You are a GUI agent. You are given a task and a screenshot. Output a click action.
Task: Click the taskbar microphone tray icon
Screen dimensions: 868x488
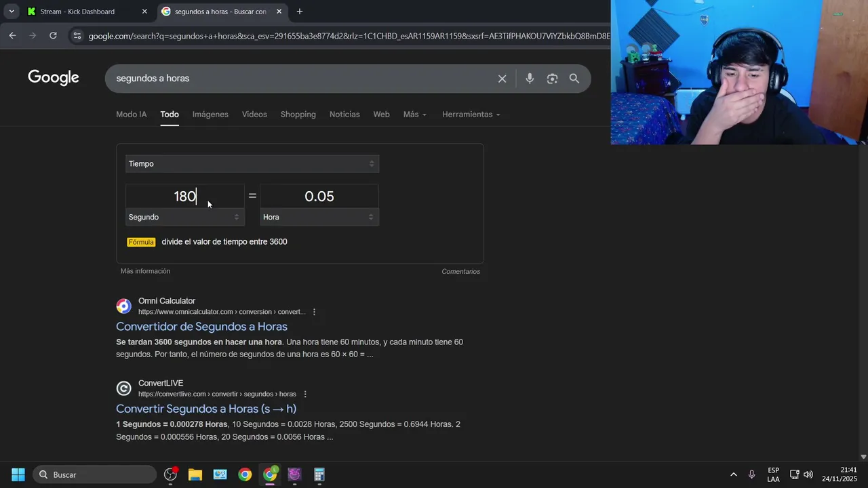[x=751, y=474]
